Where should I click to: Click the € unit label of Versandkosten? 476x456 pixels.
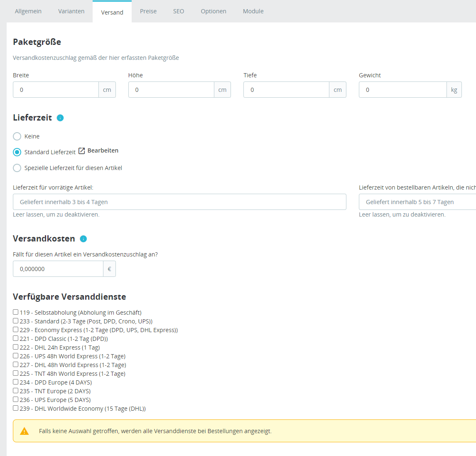[109, 269]
